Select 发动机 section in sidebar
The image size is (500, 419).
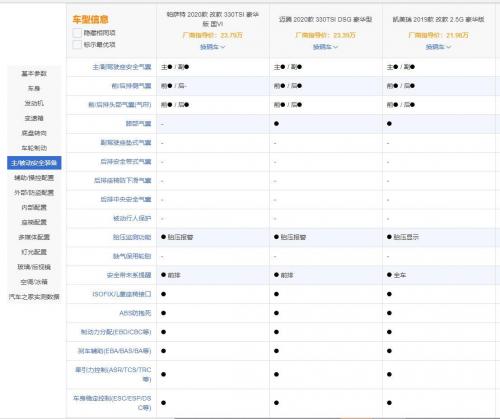click(x=34, y=103)
